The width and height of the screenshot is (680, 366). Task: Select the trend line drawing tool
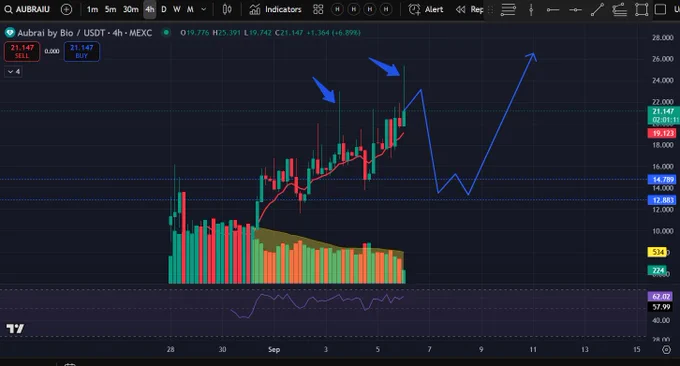tap(597, 10)
